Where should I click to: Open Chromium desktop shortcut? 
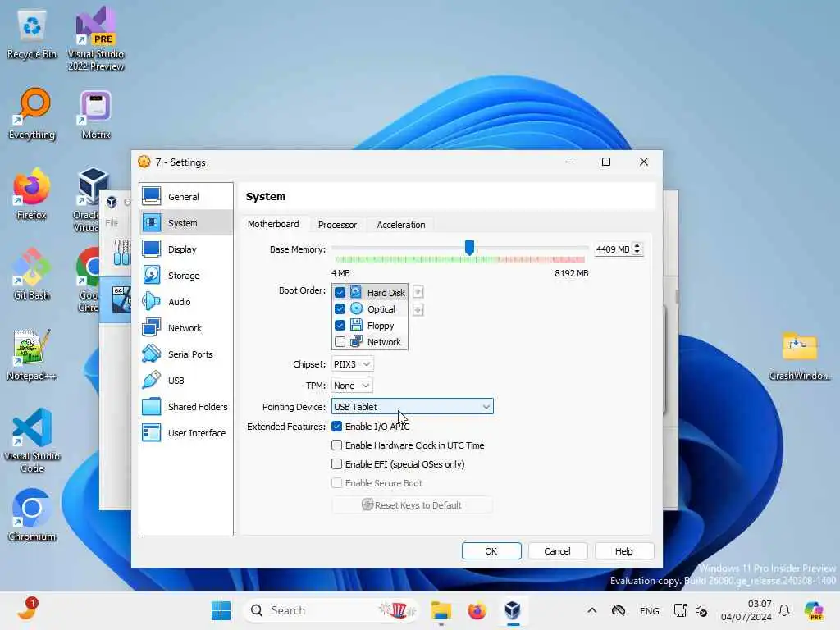32,515
